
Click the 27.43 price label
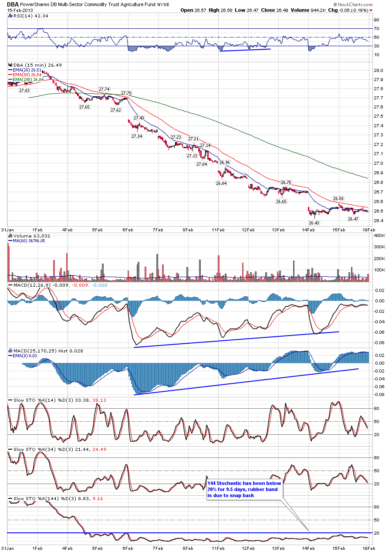click(x=139, y=118)
